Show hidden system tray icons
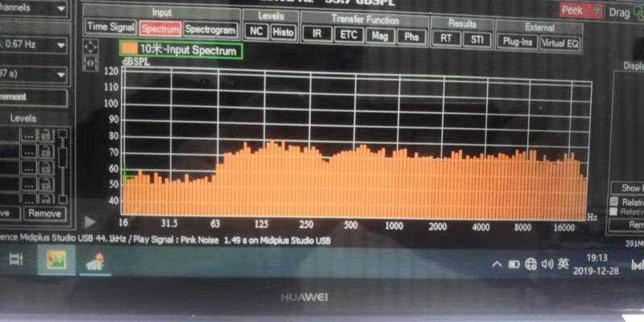The image size is (644, 322). [497, 264]
